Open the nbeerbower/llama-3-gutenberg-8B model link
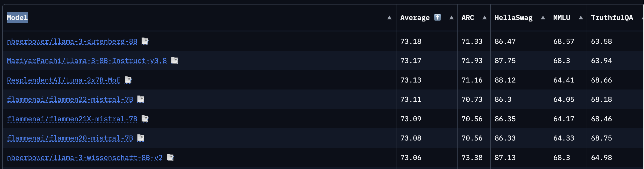The height and width of the screenshot is (169, 644). (72, 41)
